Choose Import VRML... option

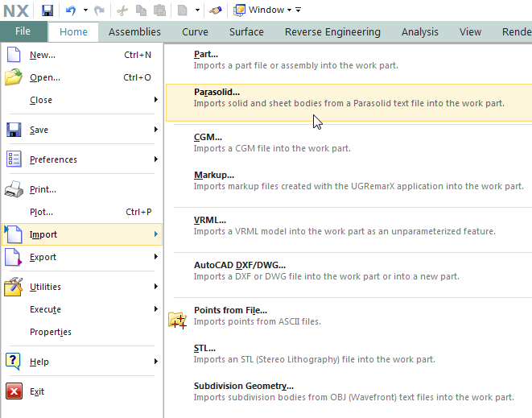coord(348,226)
